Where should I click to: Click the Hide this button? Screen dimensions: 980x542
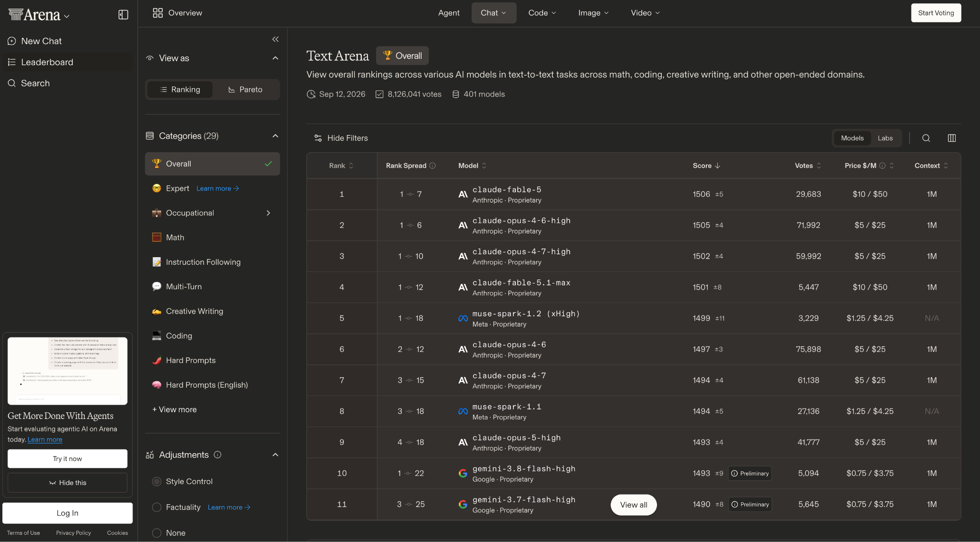pos(67,483)
